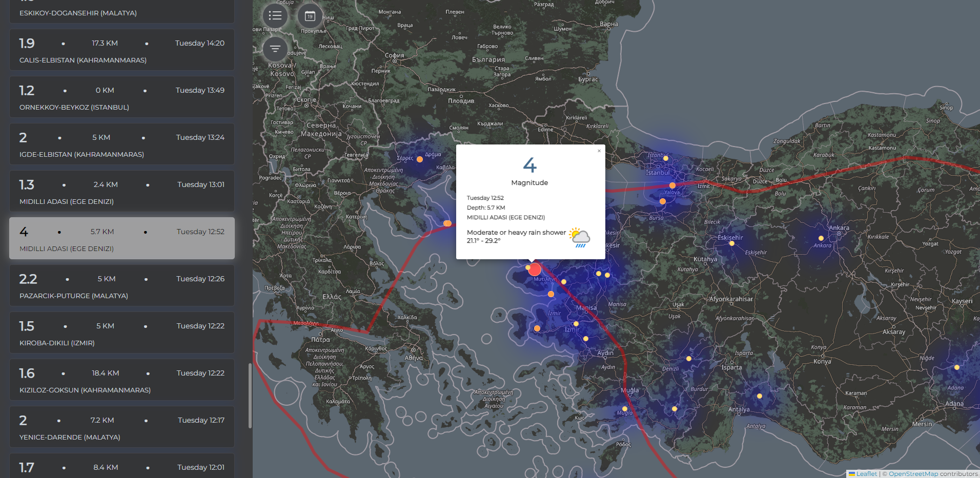980x478 pixels.
Task: Select the 1.9 CALIS-ELBISTAN earthquake card
Action: [122, 50]
